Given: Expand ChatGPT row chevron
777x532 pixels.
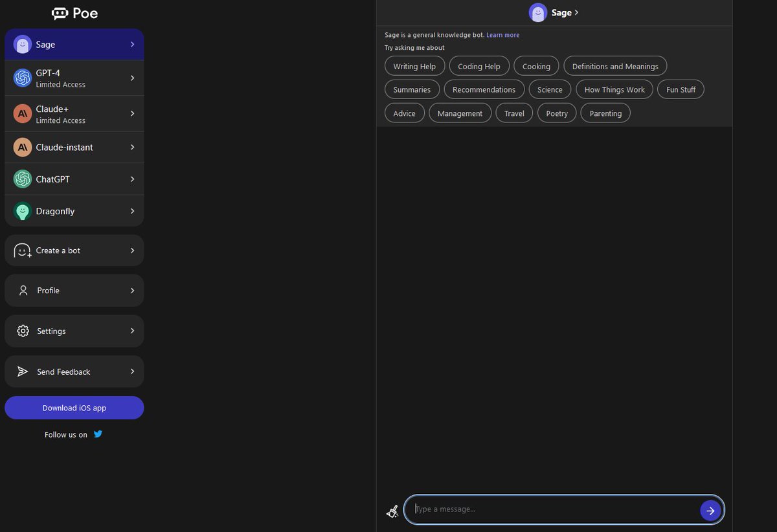Looking at the screenshot, I should point(132,179).
